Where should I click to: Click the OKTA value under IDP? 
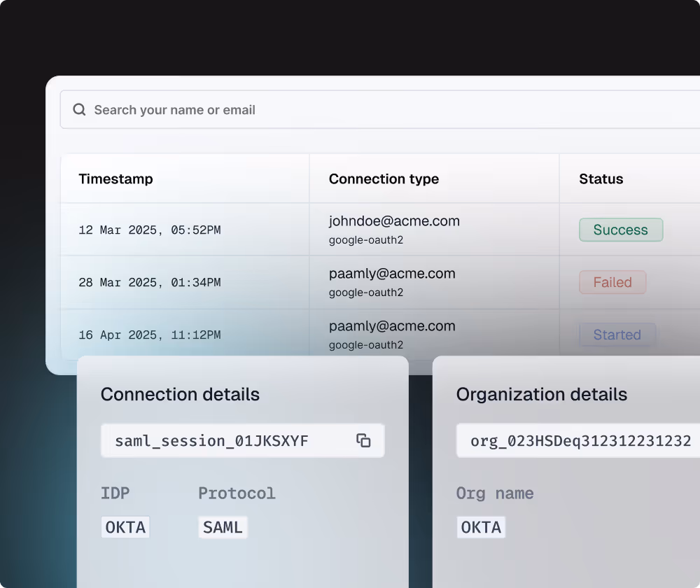pos(125,527)
